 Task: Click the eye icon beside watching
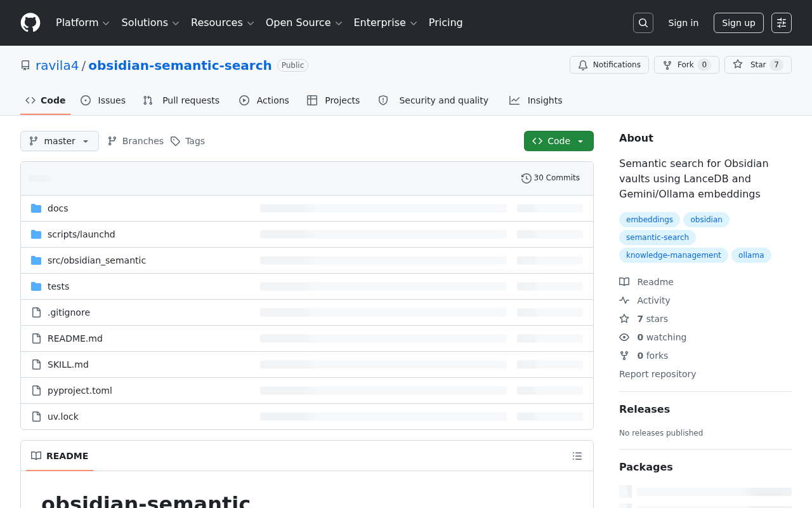click(x=624, y=337)
